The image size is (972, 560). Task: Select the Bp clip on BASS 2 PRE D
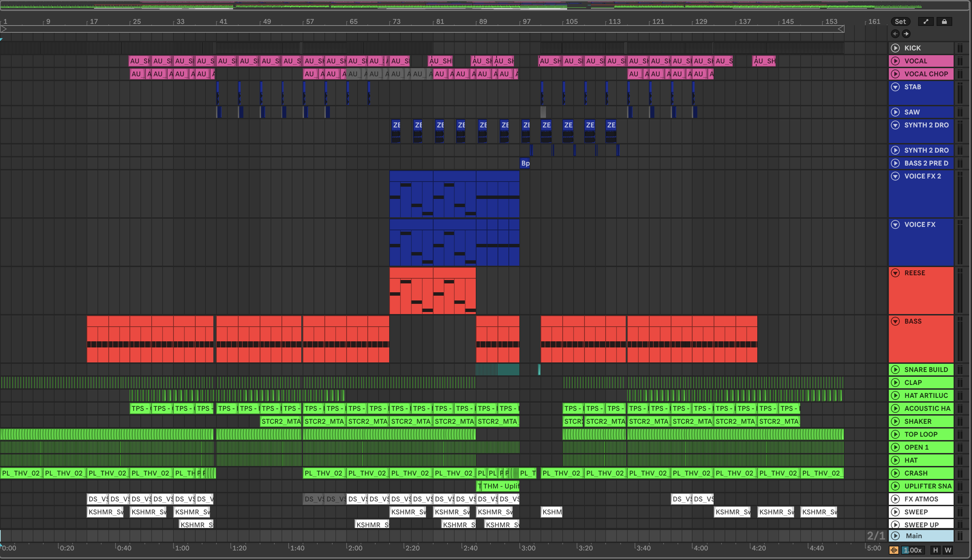pos(525,163)
